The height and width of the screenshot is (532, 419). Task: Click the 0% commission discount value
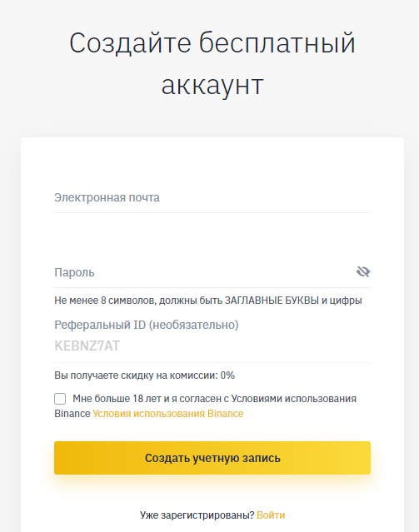(227, 375)
